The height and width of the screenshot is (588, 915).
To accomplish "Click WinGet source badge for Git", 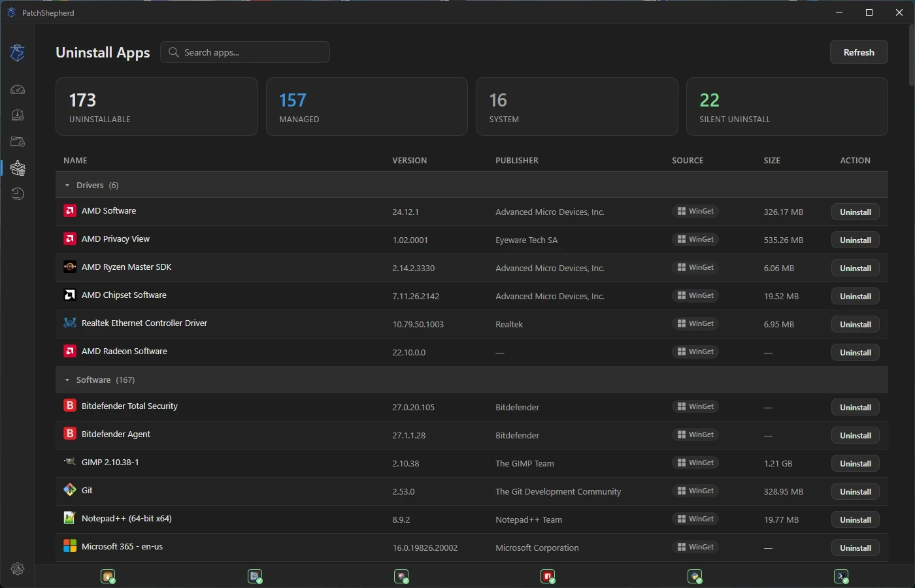I will (x=695, y=491).
